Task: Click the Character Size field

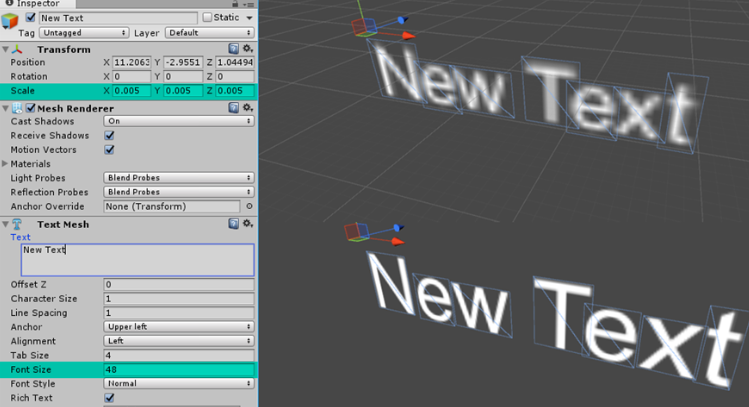Action: (179, 299)
